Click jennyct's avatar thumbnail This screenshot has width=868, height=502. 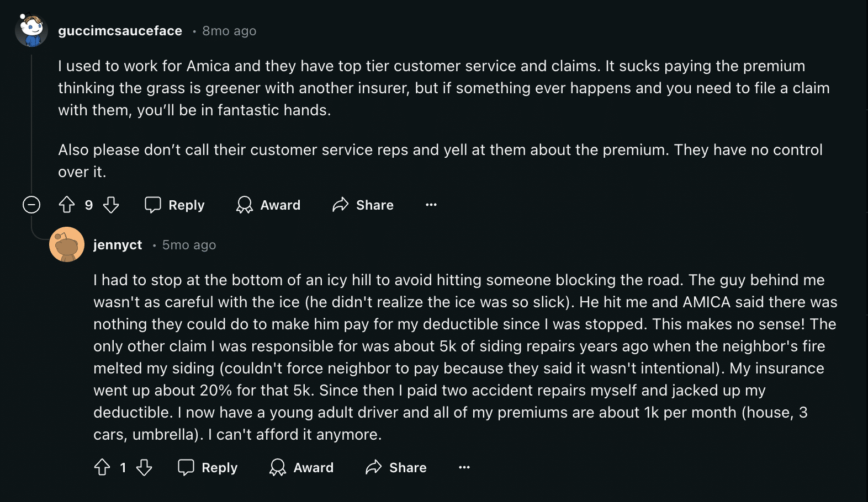(x=67, y=243)
